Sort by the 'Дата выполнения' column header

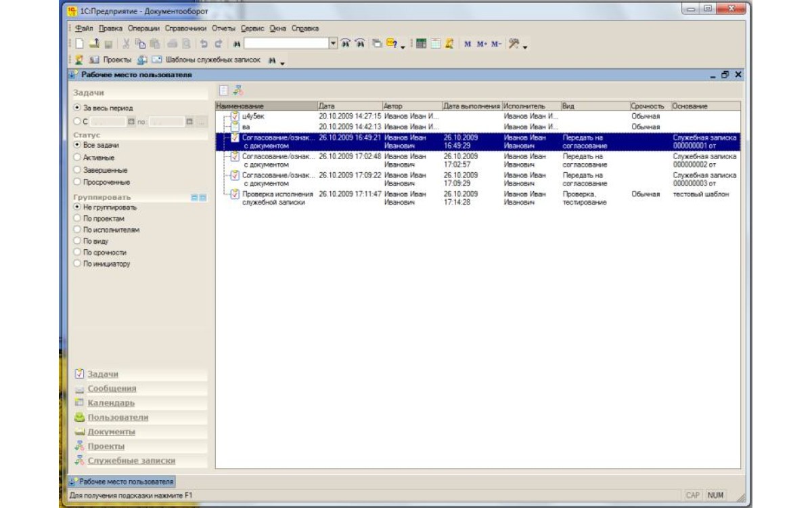coord(471,106)
